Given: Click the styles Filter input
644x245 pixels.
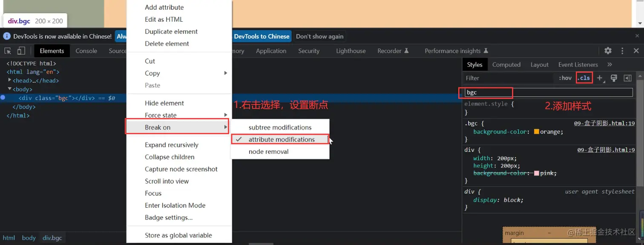Looking at the screenshot, I should click(509, 78).
